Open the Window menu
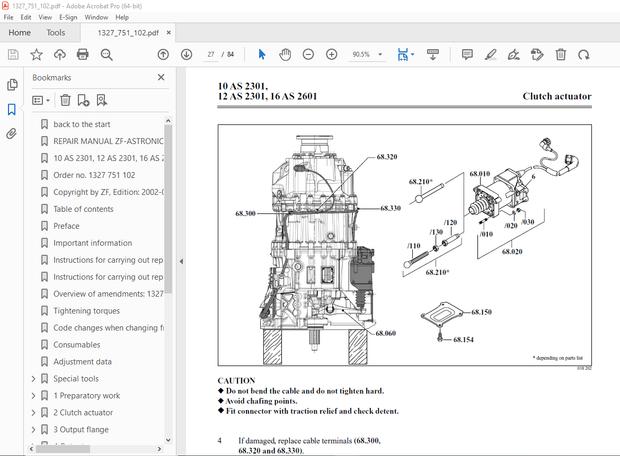This screenshot has width=620, height=456. click(x=96, y=17)
